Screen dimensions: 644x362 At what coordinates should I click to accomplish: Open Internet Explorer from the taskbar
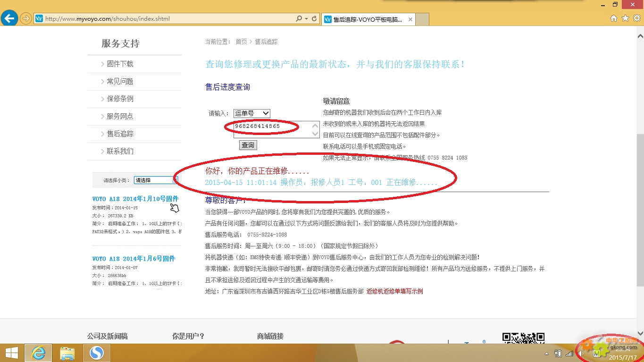click(x=38, y=353)
